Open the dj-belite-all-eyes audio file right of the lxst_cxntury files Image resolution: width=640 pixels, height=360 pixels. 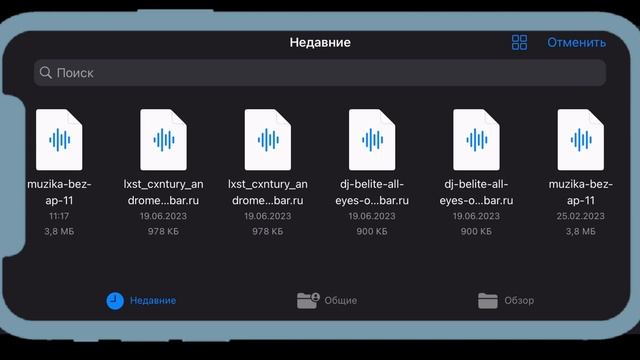pyautogui.click(x=372, y=140)
